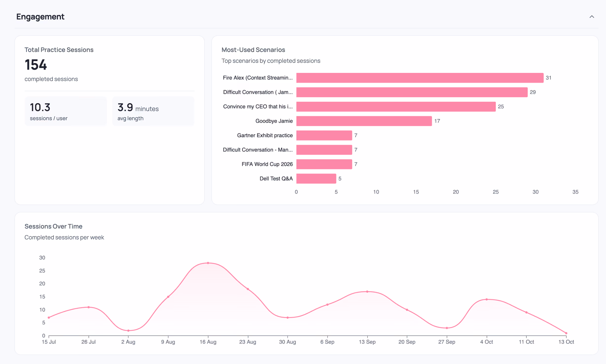Click the 'Most-Used Scenarios' title
Screen dimensions: 606x364
click(253, 50)
